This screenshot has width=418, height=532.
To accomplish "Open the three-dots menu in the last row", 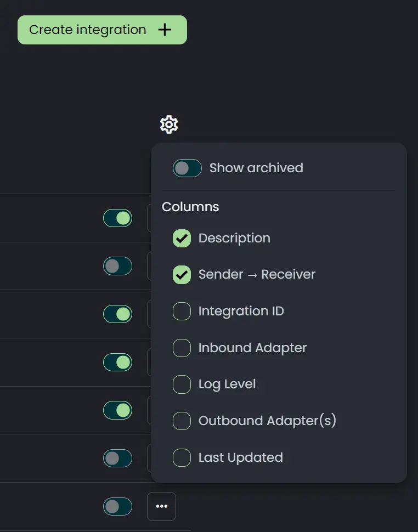I will (x=161, y=506).
